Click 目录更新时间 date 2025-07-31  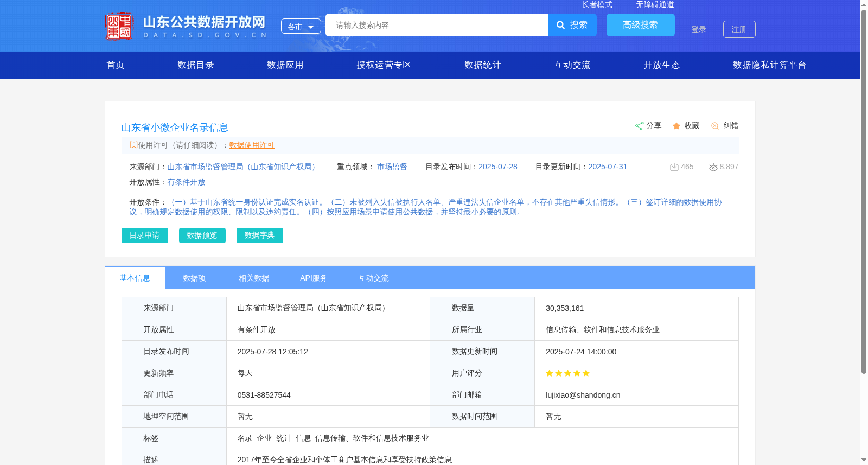click(x=608, y=167)
